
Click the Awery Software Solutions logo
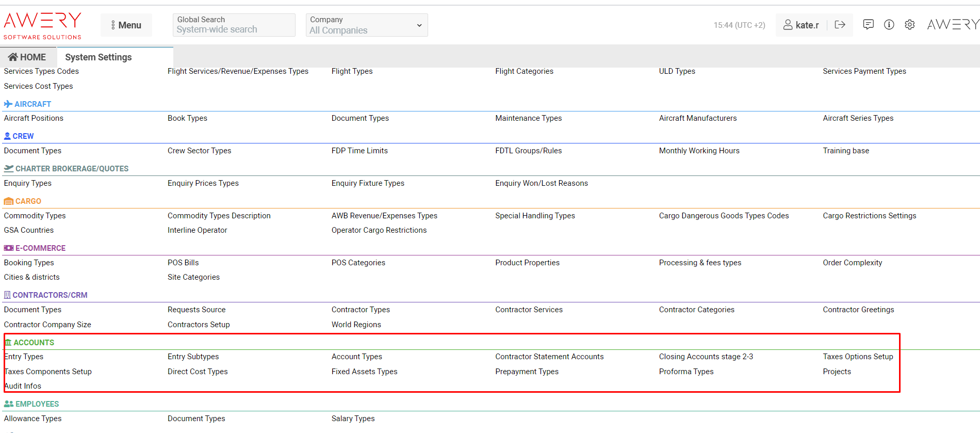(42, 26)
